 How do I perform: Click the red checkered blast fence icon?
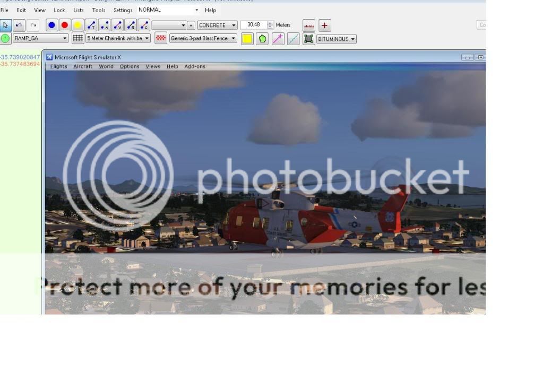[161, 38]
